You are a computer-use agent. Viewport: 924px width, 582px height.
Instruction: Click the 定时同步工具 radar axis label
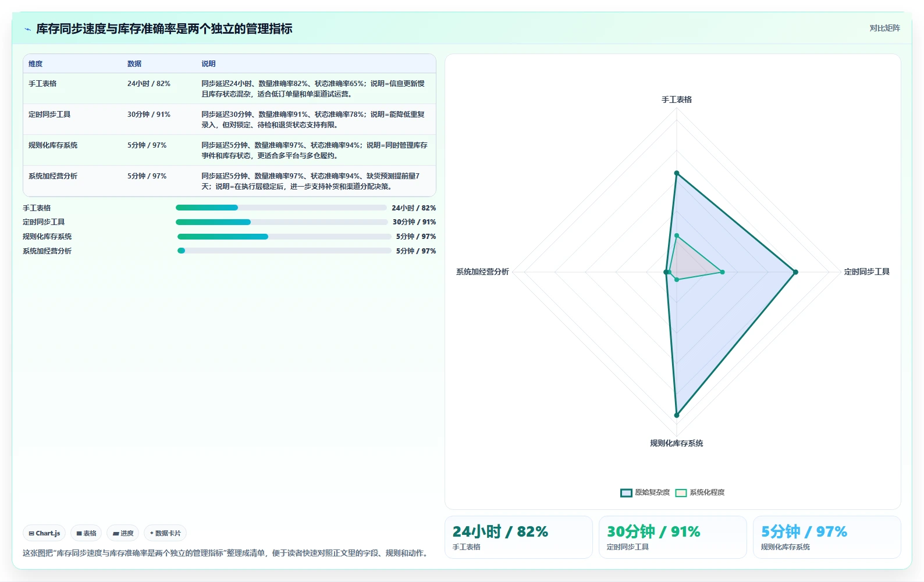[867, 272]
